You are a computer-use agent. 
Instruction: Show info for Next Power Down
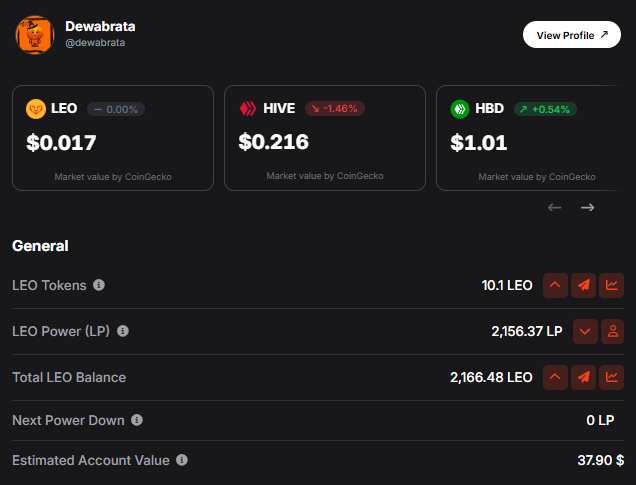coord(137,420)
